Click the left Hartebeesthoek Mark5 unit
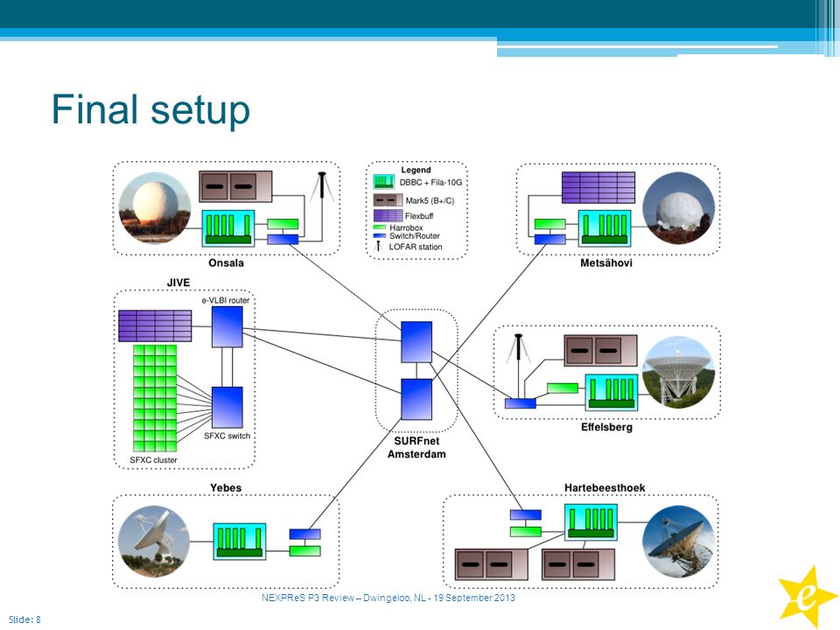The height and width of the screenshot is (630, 840). (x=491, y=564)
